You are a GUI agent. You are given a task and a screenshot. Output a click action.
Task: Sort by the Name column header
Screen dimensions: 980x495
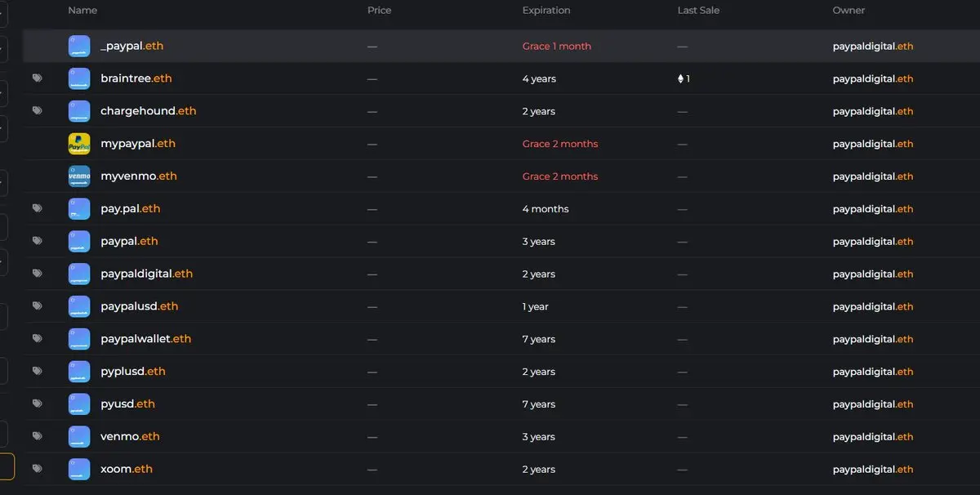click(82, 11)
